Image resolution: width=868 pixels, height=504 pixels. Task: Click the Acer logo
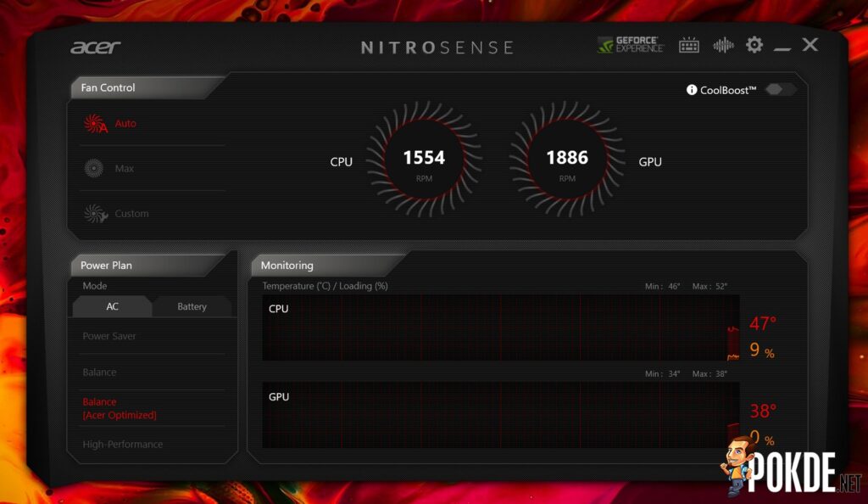point(95,48)
